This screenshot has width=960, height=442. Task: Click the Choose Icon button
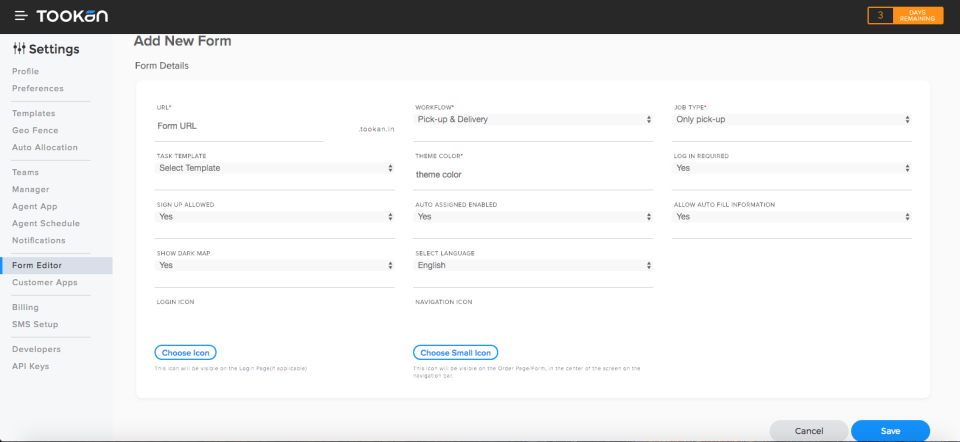click(185, 353)
